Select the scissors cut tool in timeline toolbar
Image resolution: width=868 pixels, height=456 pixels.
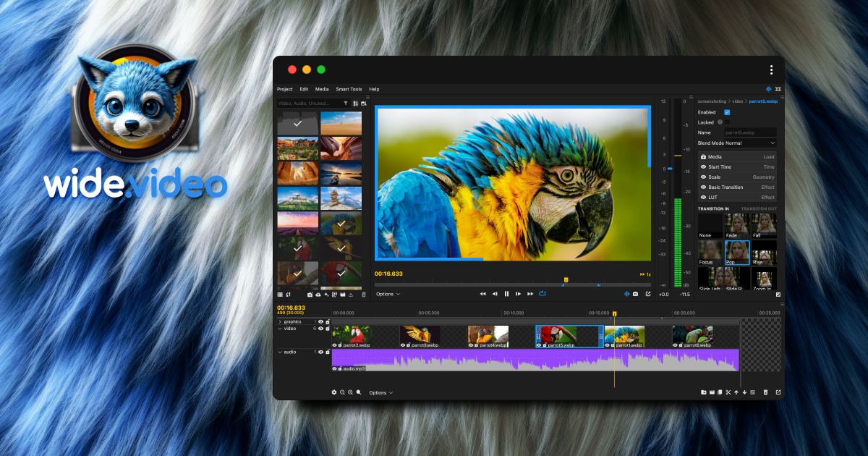[x=728, y=392]
